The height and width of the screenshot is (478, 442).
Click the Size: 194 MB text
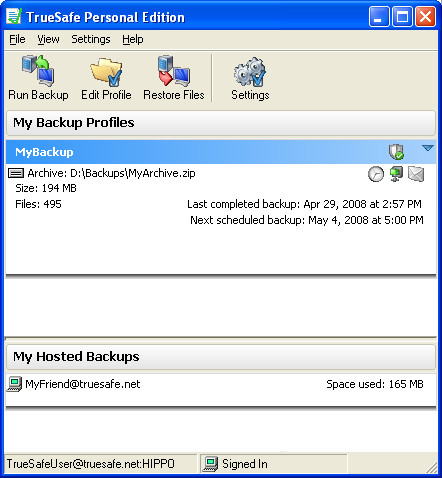click(x=46, y=188)
